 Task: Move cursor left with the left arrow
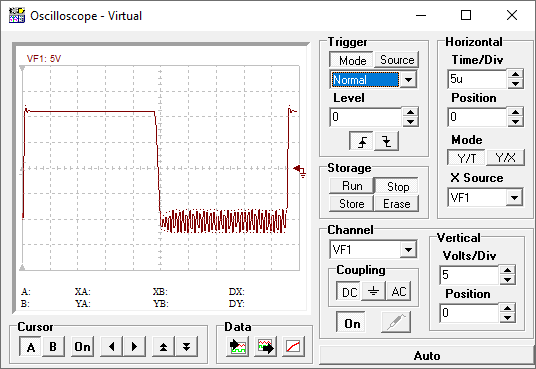(111, 347)
